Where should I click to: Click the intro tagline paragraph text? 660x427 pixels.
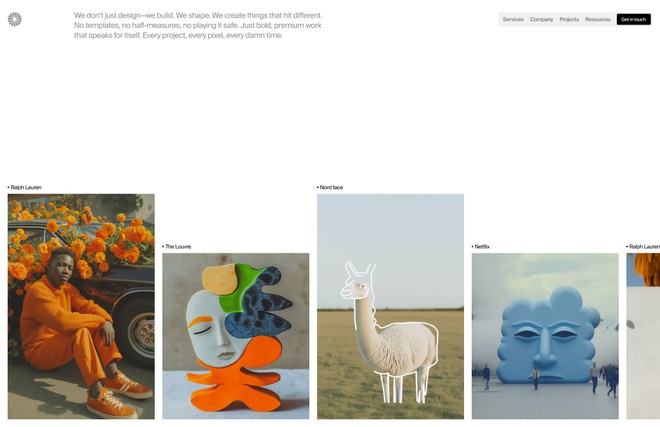tap(198, 25)
